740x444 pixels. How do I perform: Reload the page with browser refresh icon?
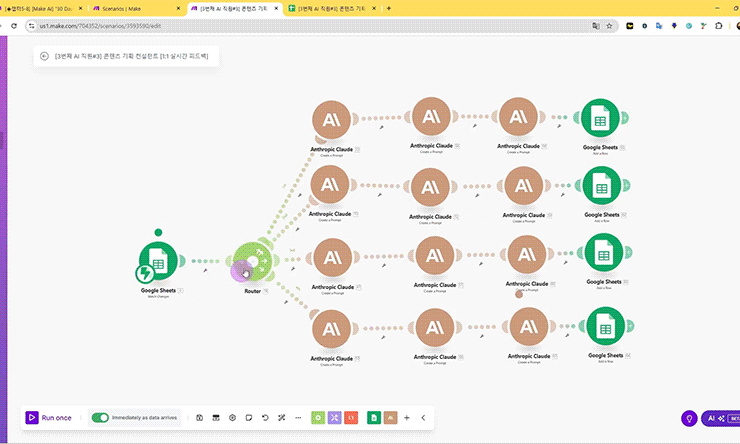[x=14, y=26]
